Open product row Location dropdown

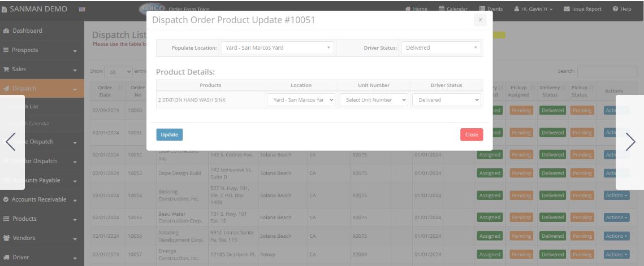tap(301, 100)
